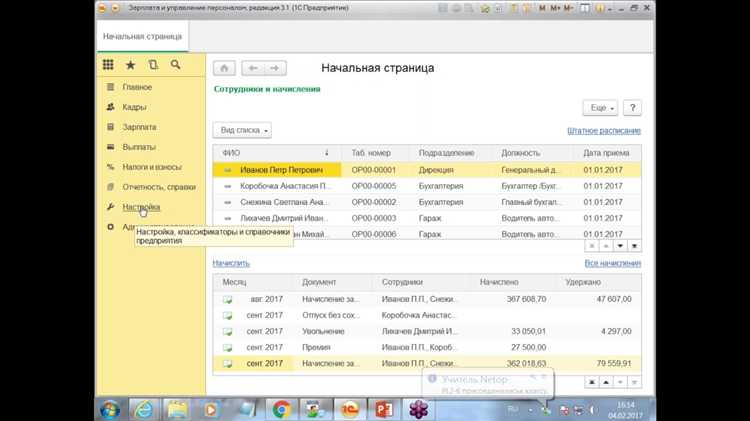
Task: Click the purple flower app on taskbar
Action: tap(419, 410)
